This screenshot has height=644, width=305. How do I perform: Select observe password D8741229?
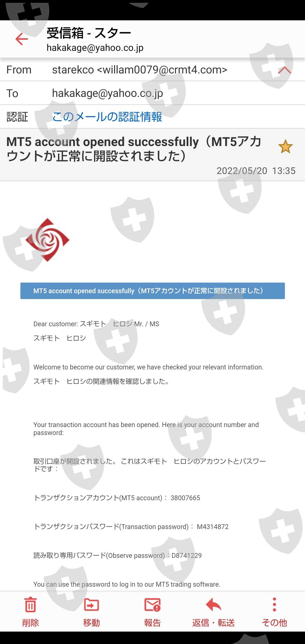(x=187, y=556)
